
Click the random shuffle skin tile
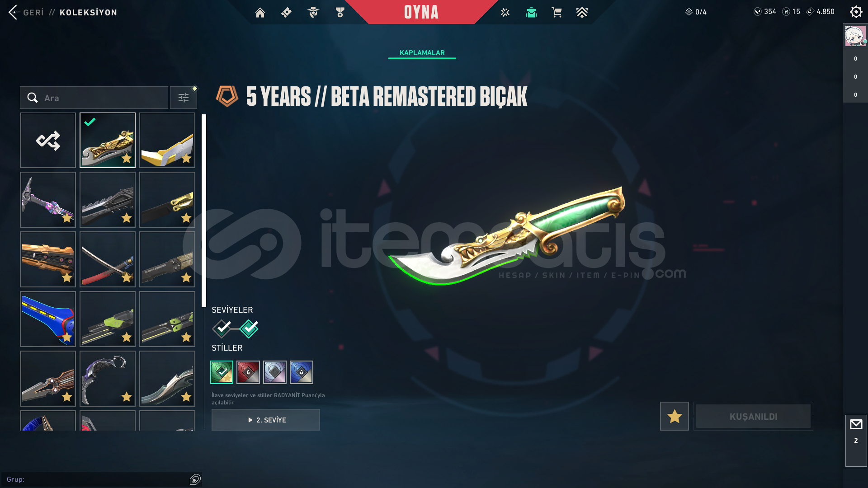point(48,140)
